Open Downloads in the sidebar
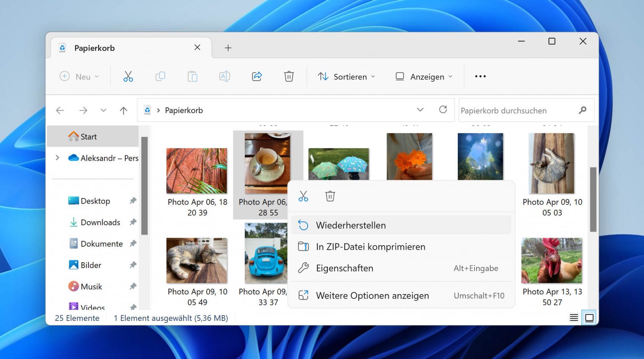 [x=100, y=222]
